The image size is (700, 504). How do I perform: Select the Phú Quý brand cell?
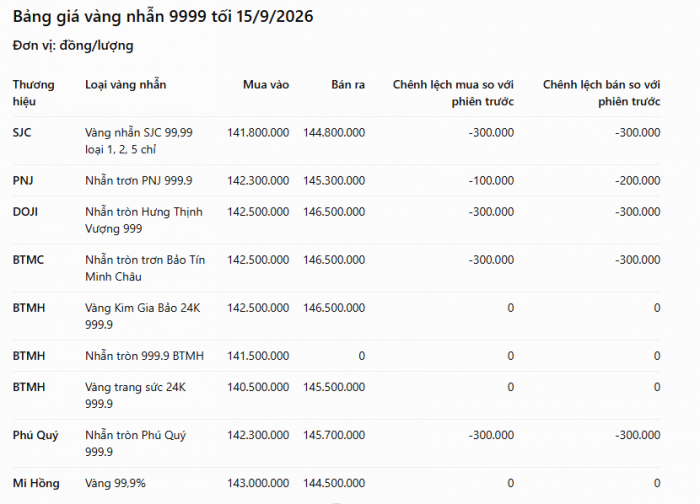(35, 435)
